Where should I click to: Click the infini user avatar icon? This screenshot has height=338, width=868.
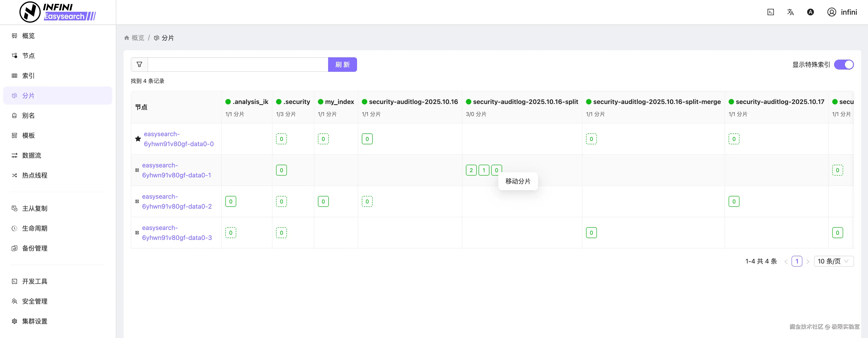[831, 12]
